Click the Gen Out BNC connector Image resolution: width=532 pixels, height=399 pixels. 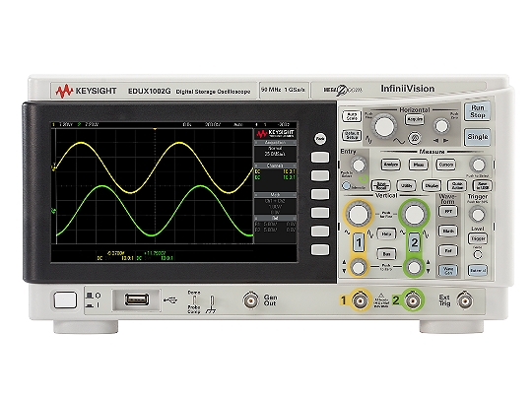coord(251,300)
